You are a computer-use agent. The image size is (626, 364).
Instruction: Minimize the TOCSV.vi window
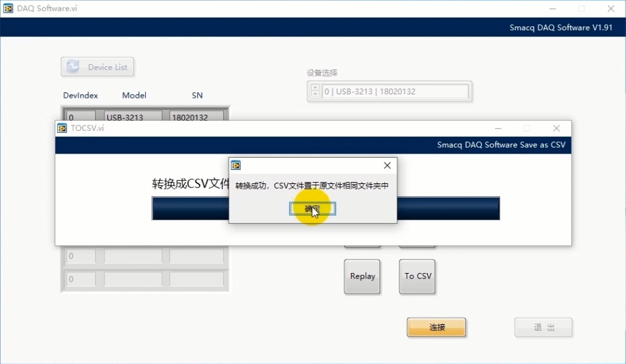point(498,128)
